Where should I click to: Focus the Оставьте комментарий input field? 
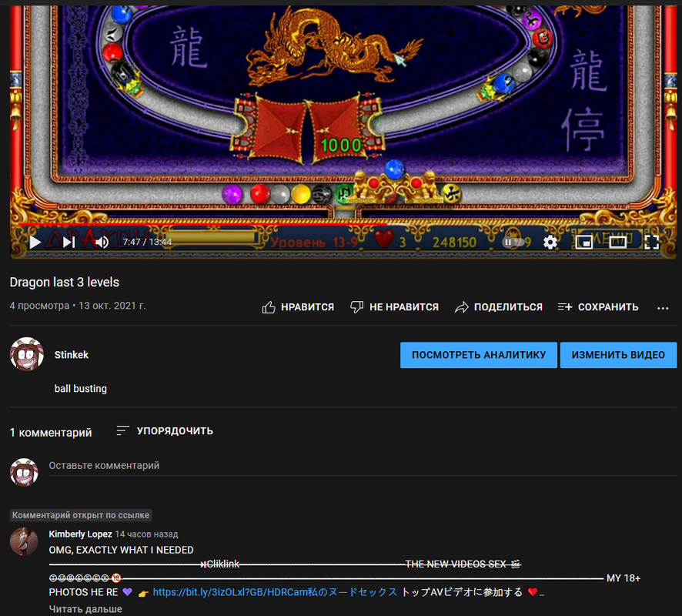[363, 466]
